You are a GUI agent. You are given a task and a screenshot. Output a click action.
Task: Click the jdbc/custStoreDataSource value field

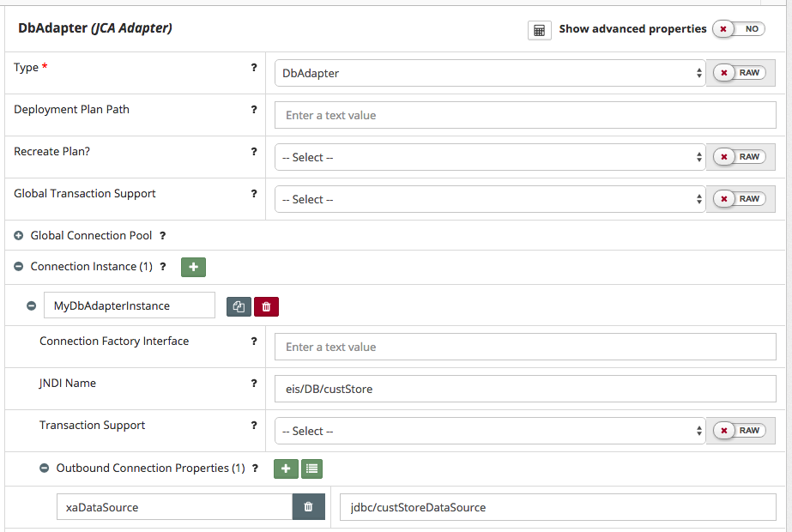point(558,507)
